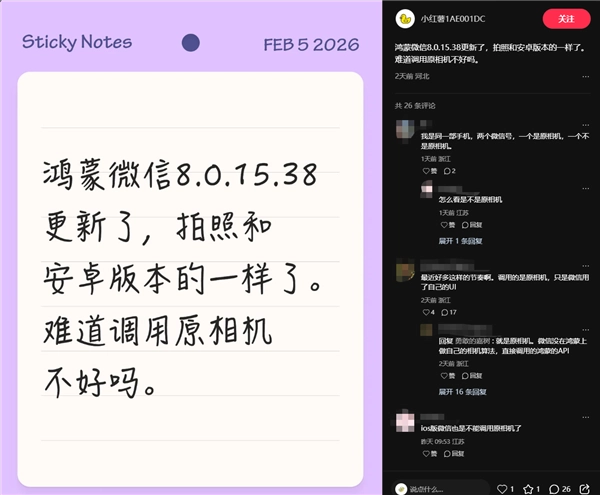600x495 pixels.
Task: Open options for the 怎么看是不是原相机 reply
Action: pyautogui.click(x=585, y=188)
